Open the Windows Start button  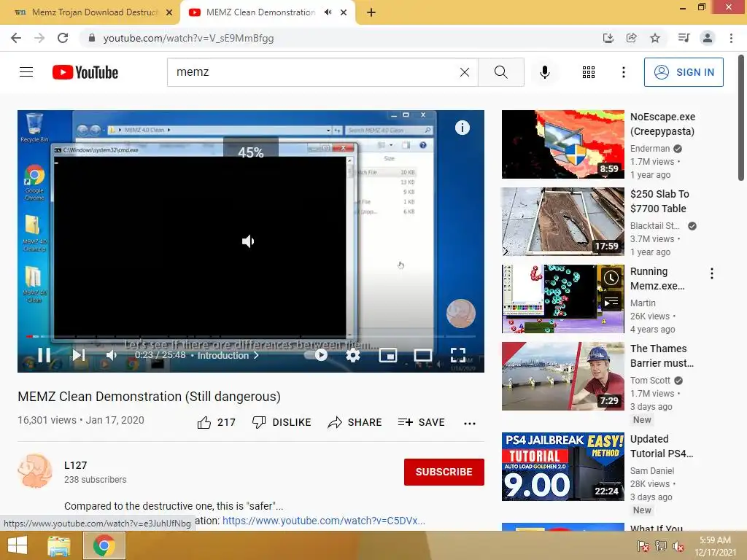[x=18, y=545]
